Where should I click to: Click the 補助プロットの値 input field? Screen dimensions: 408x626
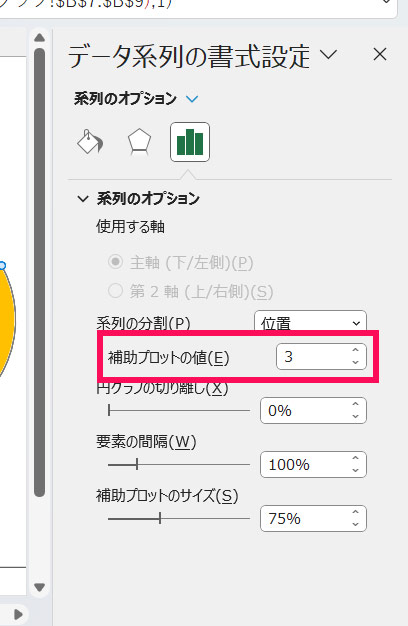click(x=313, y=357)
